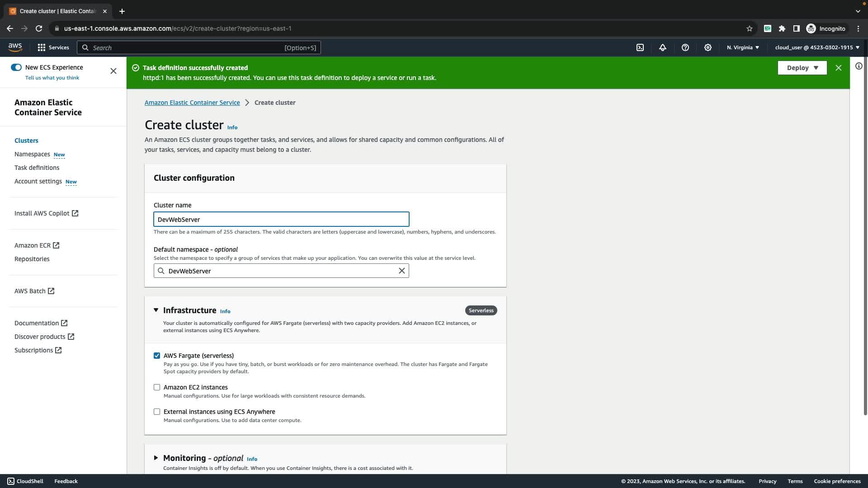The height and width of the screenshot is (488, 868).
Task: Go to Task definitions in sidebar
Action: 37,168
